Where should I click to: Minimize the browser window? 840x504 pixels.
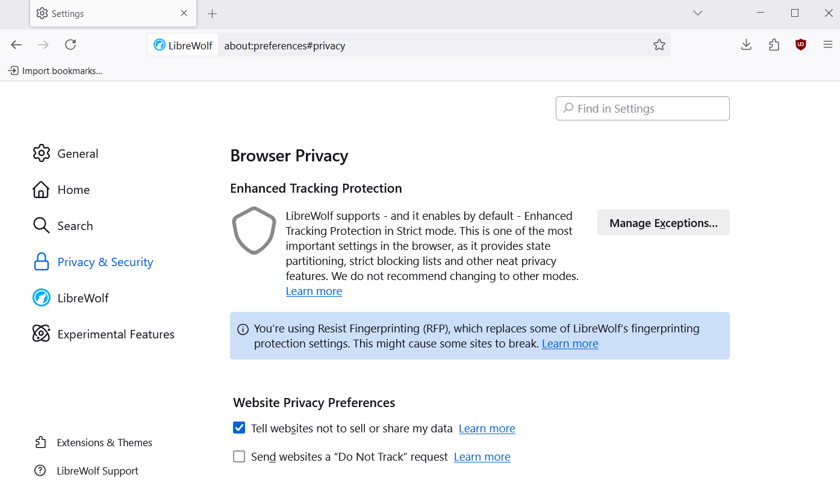click(x=761, y=13)
